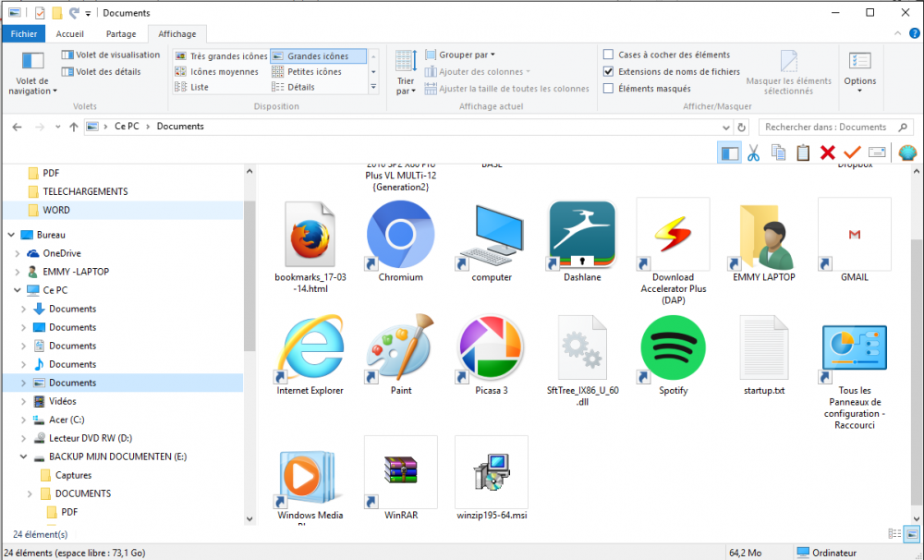Image resolution: width=924 pixels, height=560 pixels.
Task: Expand the Acer (C:) drive node
Action: [24, 420]
